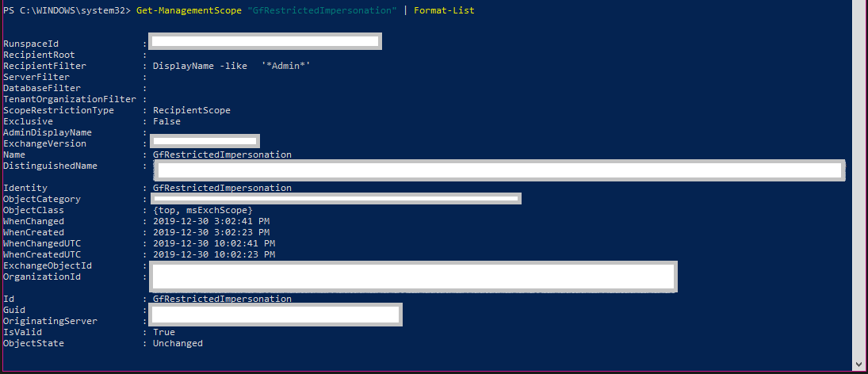The width and height of the screenshot is (868, 374).
Task: Click the OriginatingServer label
Action: click(51, 320)
